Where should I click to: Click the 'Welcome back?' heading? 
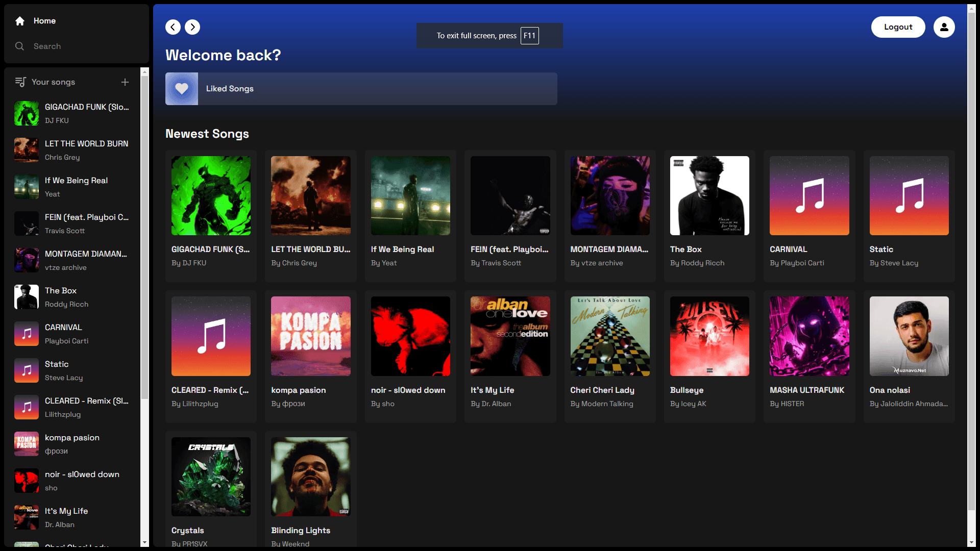tap(223, 55)
